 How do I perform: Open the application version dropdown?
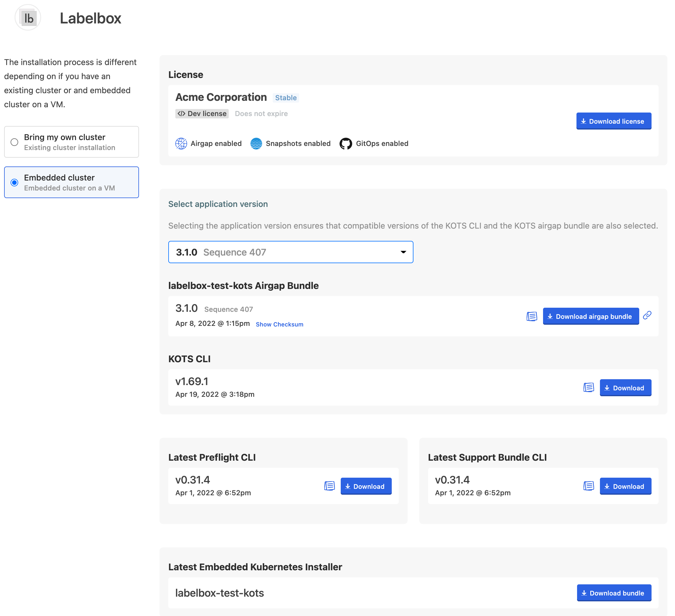pyautogui.click(x=291, y=252)
